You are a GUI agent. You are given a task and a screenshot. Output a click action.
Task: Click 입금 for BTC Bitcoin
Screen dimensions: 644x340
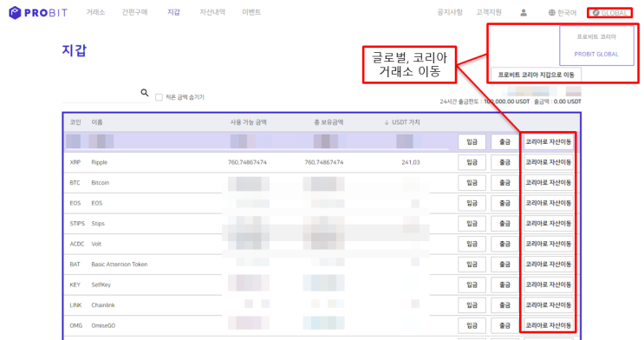coord(472,182)
